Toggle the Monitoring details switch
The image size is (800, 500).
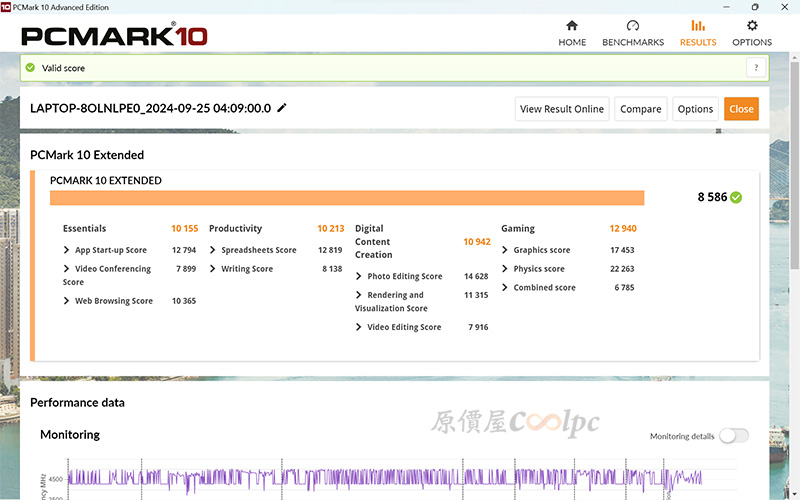pyautogui.click(x=734, y=436)
